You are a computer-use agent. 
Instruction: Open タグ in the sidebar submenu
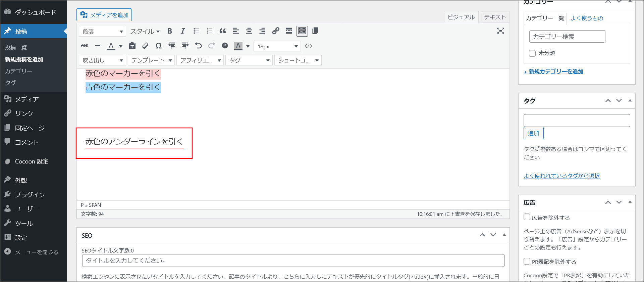(x=10, y=83)
